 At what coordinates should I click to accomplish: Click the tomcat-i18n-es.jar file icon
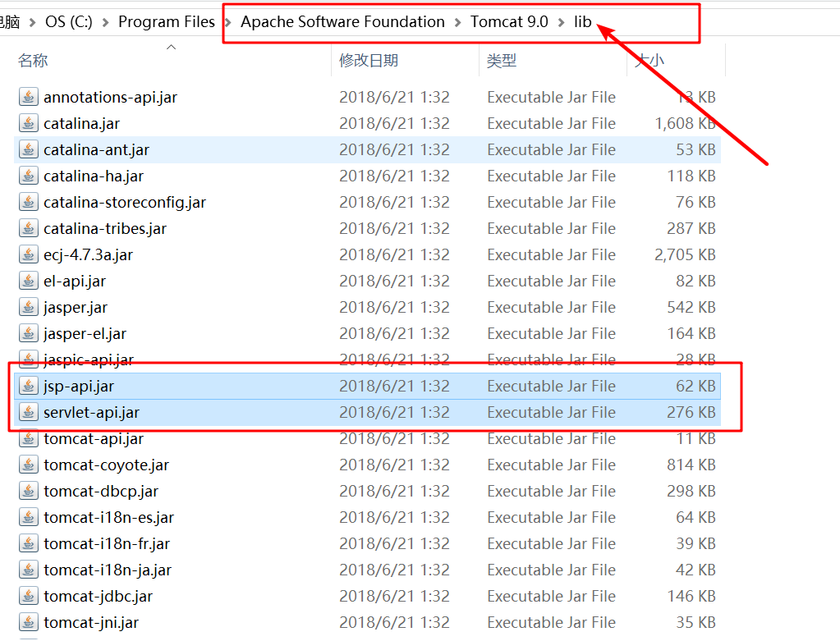(29, 517)
